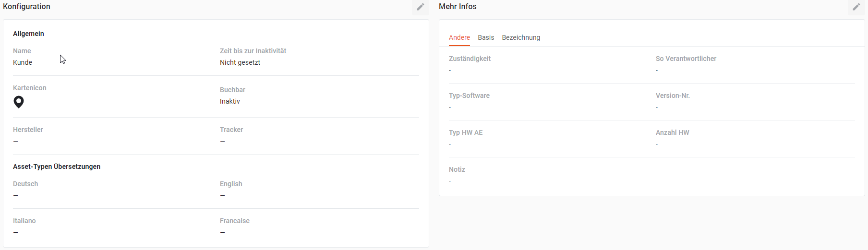868x250 pixels.
Task: Click the Kartenicon map pin icon
Action: click(19, 102)
